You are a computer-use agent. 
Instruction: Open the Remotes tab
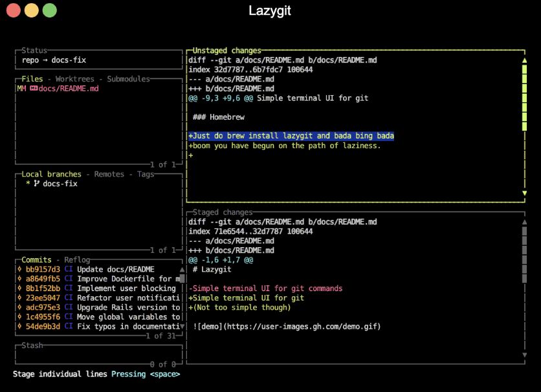109,174
